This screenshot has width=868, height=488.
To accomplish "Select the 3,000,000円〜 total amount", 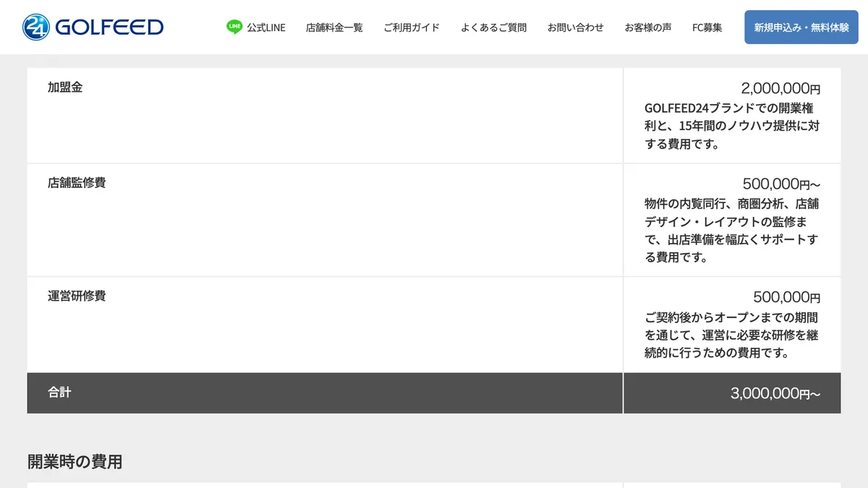I will click(x=775, y=394).
